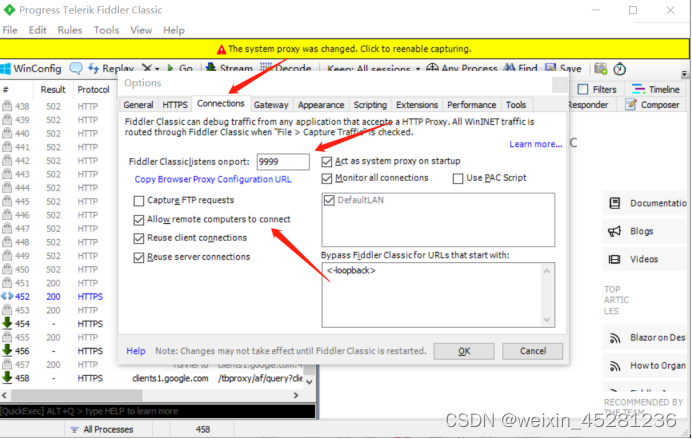Click Cancel in Options dialog
692x439 pixels.
(533, 351)
